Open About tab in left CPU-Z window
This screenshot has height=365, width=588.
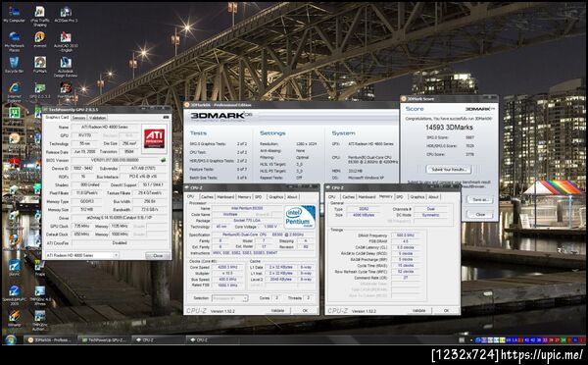[292, 197]
